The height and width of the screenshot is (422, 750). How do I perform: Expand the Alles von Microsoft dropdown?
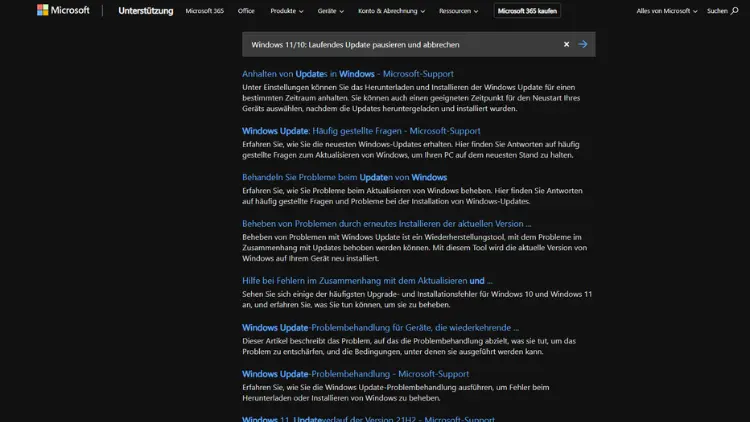(667, 11)
